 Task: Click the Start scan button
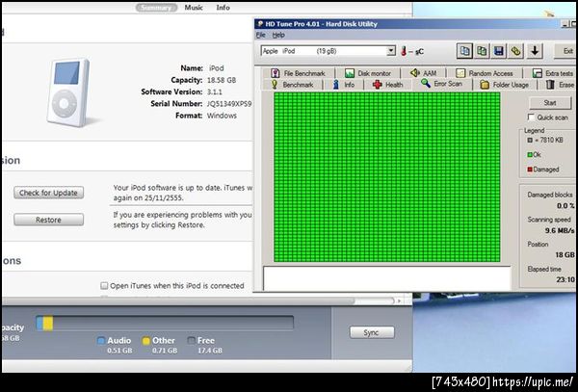tap(550, 103)
